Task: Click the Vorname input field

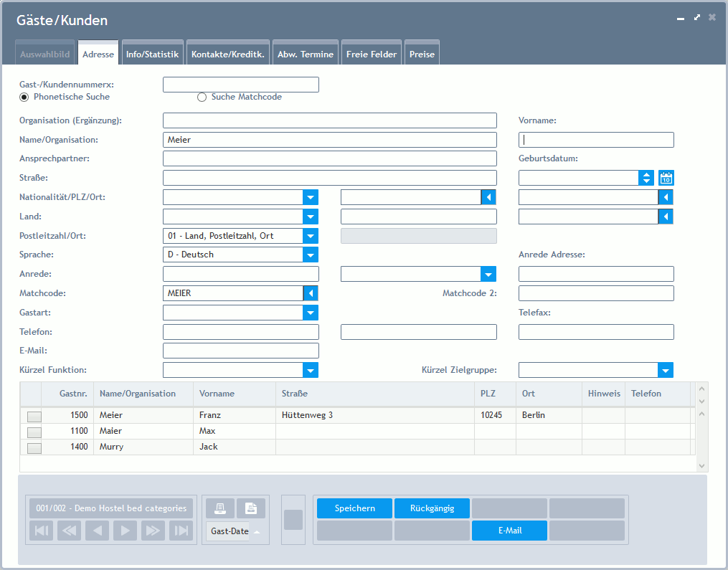Action: 596,140
